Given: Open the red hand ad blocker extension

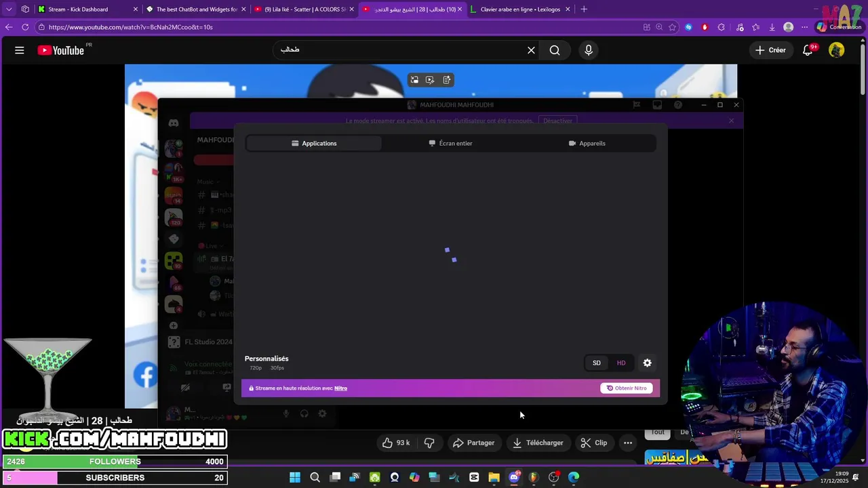Looking at the screenshot, I should [705, 27].
